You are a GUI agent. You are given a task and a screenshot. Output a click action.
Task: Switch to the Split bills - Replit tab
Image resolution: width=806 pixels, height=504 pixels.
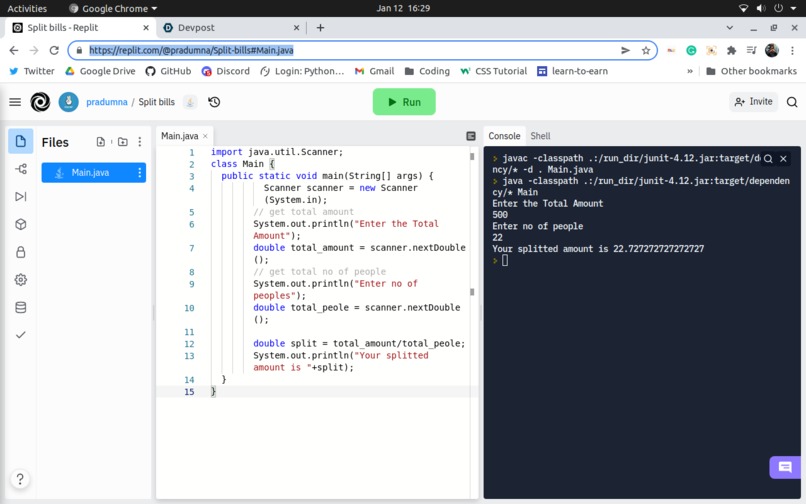[81, 28]
